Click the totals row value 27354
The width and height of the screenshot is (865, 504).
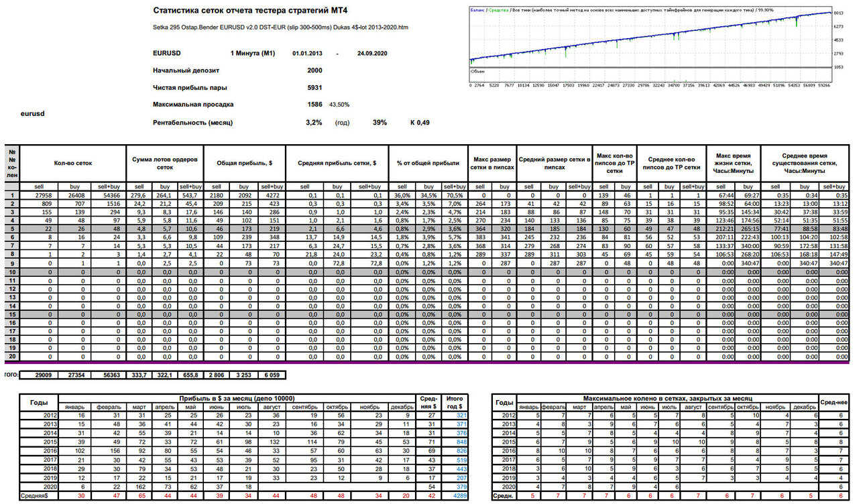click(73, 376)
